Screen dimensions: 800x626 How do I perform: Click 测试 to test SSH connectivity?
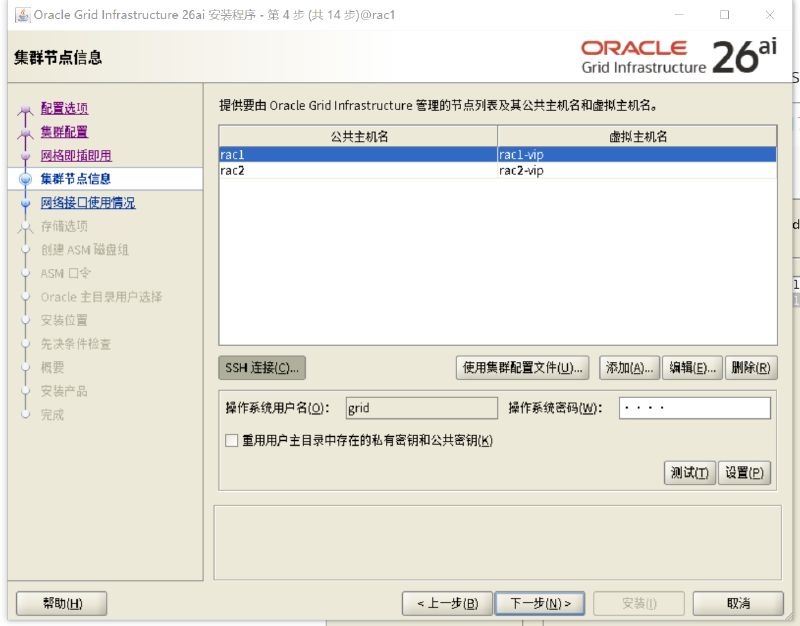(x=690, y=473)
